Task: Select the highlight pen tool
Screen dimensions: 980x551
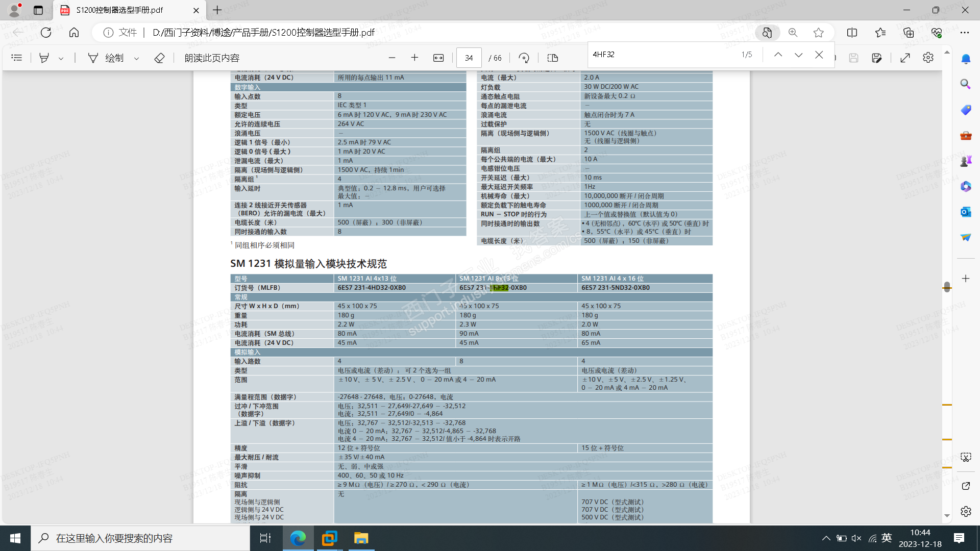Action: (44, 58)
